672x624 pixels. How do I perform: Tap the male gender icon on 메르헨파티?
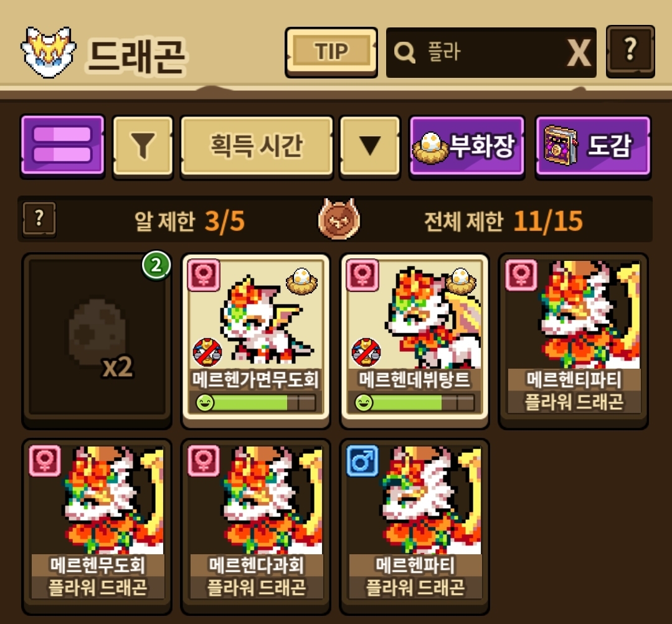(362, 461)
